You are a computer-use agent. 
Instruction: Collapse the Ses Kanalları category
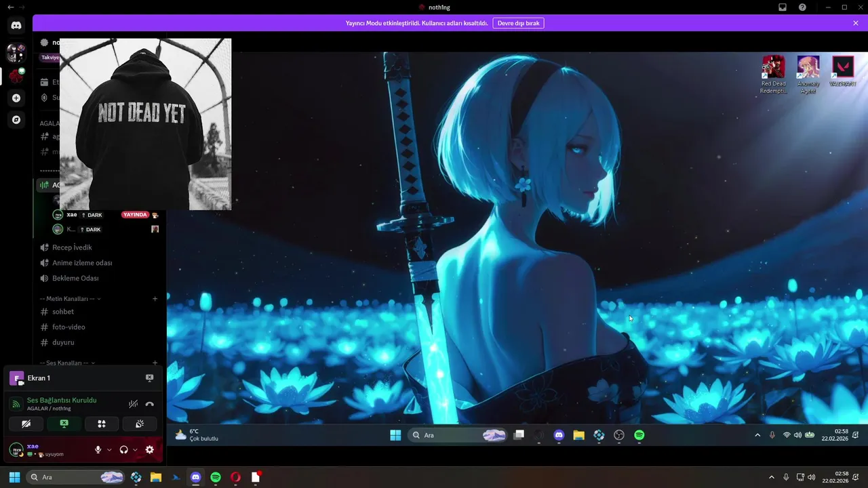pos(66,363)
